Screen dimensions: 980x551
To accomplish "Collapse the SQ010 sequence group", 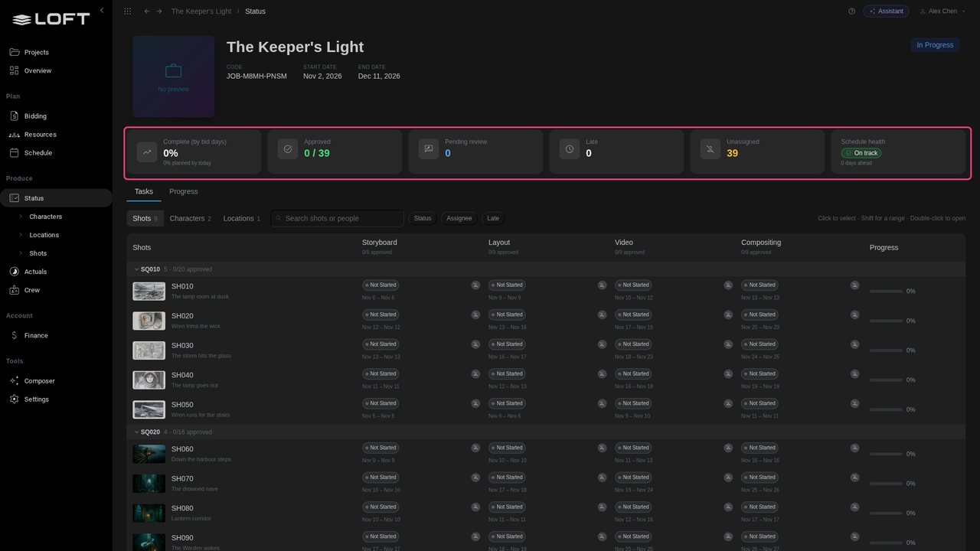I will point(137,269).
